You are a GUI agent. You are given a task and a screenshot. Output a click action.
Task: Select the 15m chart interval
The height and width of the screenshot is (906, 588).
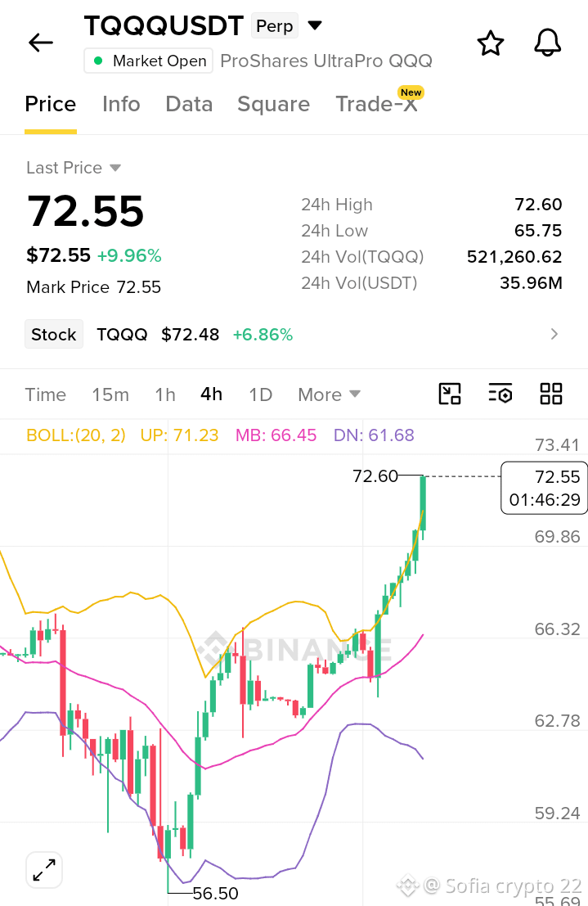[x=110, y=394]
